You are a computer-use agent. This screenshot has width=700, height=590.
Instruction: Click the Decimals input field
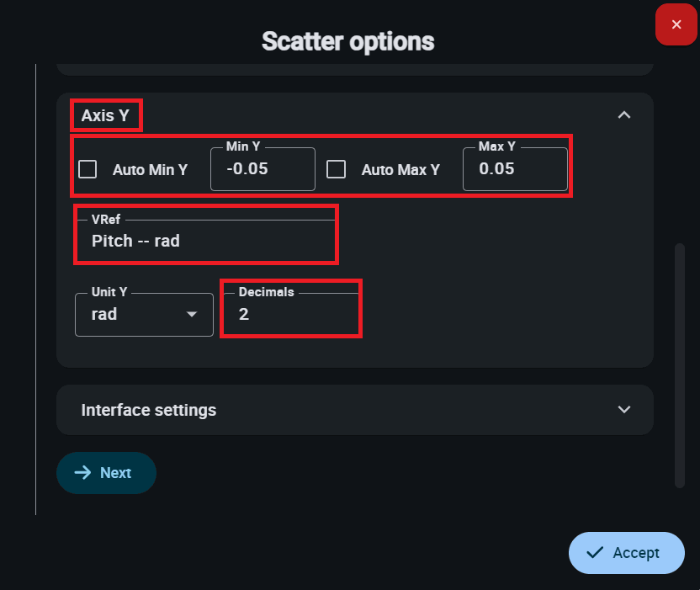tap(290, 314)
